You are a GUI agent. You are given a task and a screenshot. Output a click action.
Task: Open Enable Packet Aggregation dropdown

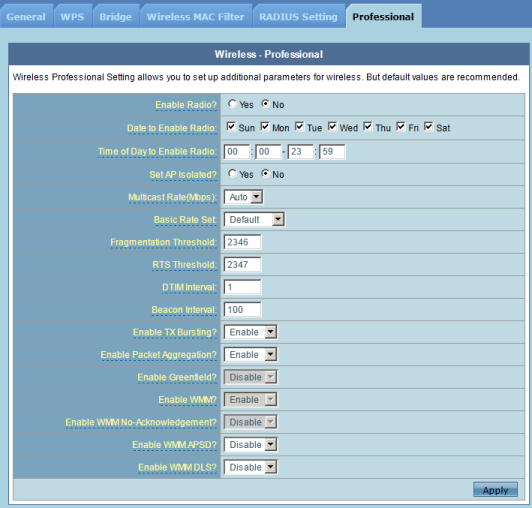coord(250,354)
